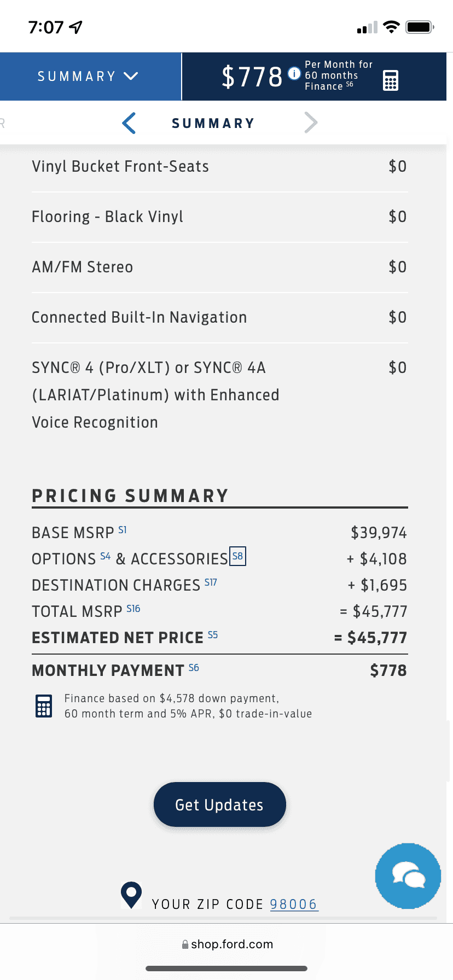
Task: Go to the next section arrow
Action: coord(311,123)
